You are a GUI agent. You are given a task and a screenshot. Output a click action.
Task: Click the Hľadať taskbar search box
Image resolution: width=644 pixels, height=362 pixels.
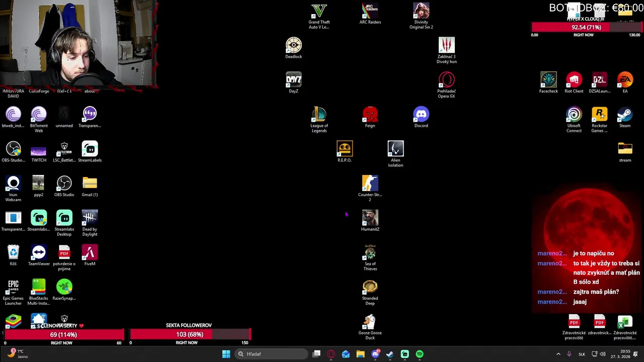[x=272, y=354]
